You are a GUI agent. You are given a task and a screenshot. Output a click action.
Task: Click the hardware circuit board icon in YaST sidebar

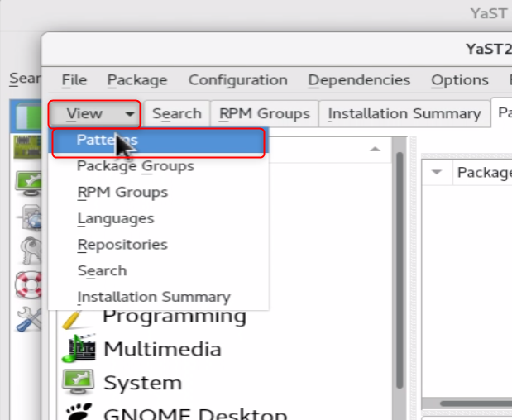click(27, 147)
